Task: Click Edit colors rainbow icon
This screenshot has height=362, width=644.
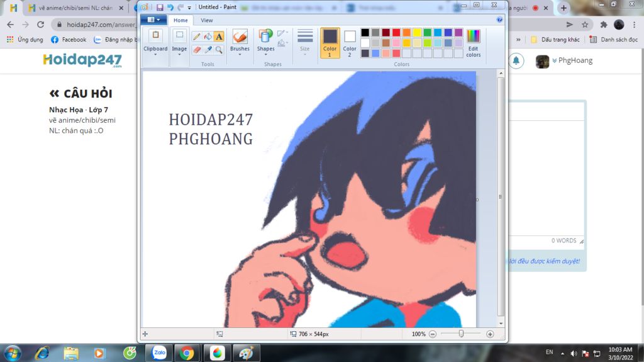Action: tap(473, 37)
